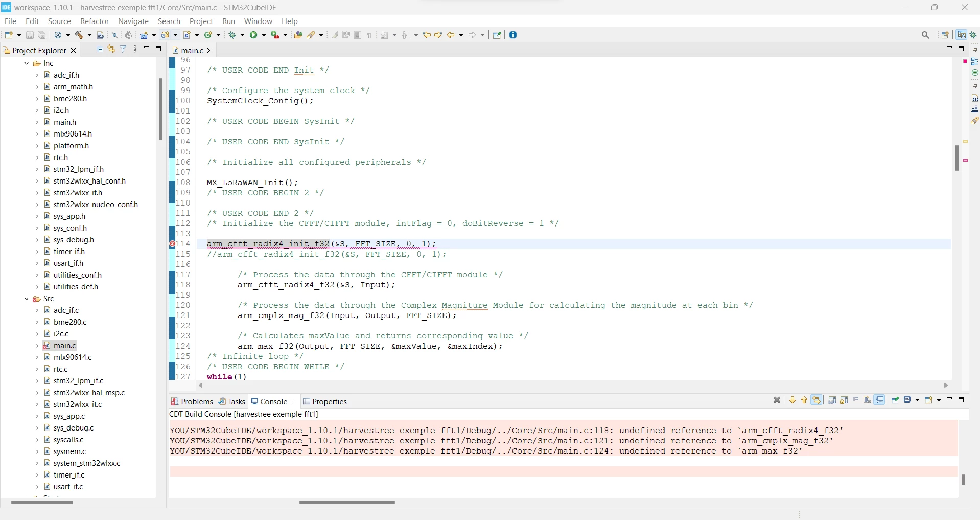980x520 pixels.
Task: Open the toolbar search magnifier icon
Action: pyautogui.click(x=925, y=35)
